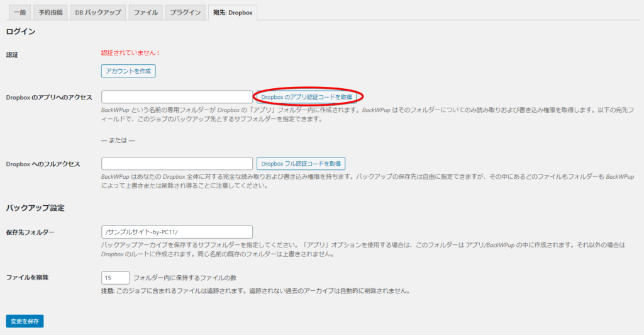Select the ファイル tab

(146, 13)
